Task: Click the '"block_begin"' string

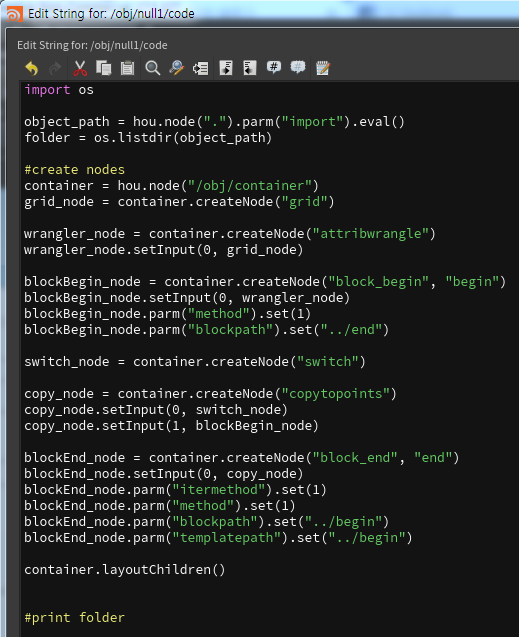Action: coord(378,282)
